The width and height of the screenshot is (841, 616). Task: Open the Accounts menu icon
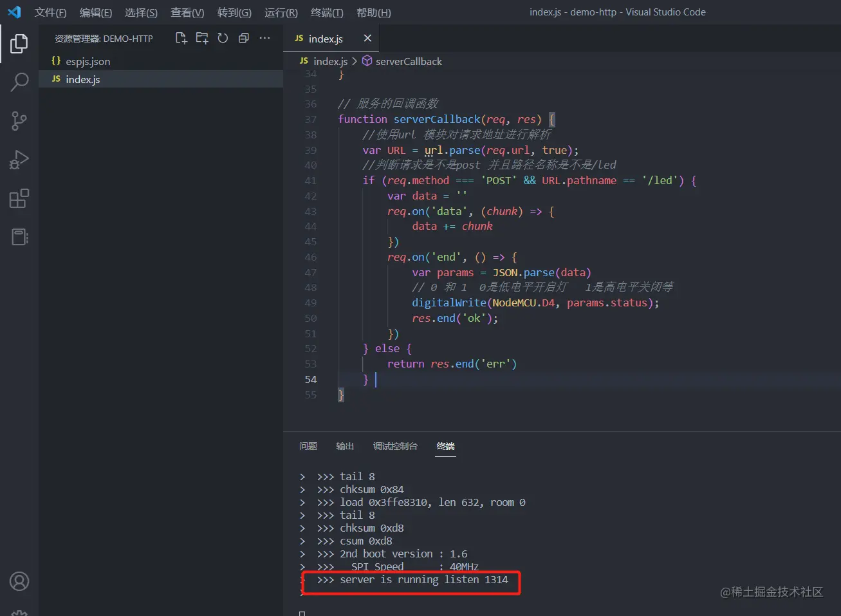[19, 581]
